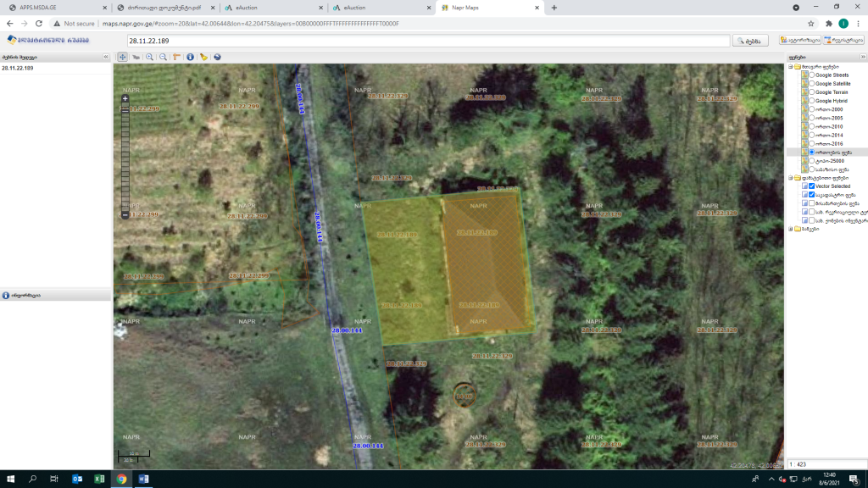Switch to the PDF document tab

click(165, 8)
